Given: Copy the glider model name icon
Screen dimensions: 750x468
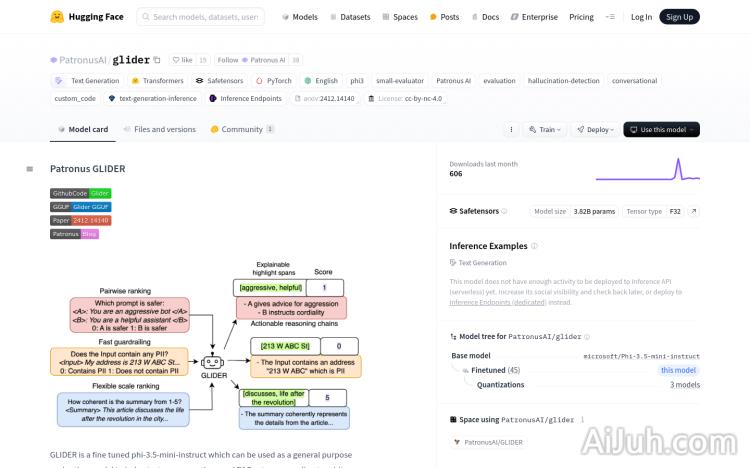Looking at the screenshot, I should coord(156,60).
